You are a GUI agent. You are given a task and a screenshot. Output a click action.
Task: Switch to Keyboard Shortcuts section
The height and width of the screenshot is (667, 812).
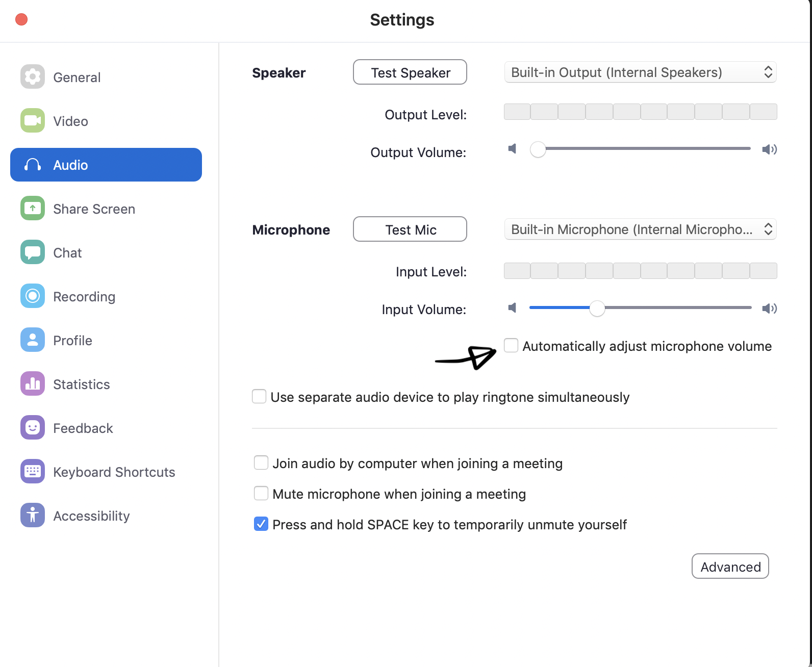pos(98,472)
